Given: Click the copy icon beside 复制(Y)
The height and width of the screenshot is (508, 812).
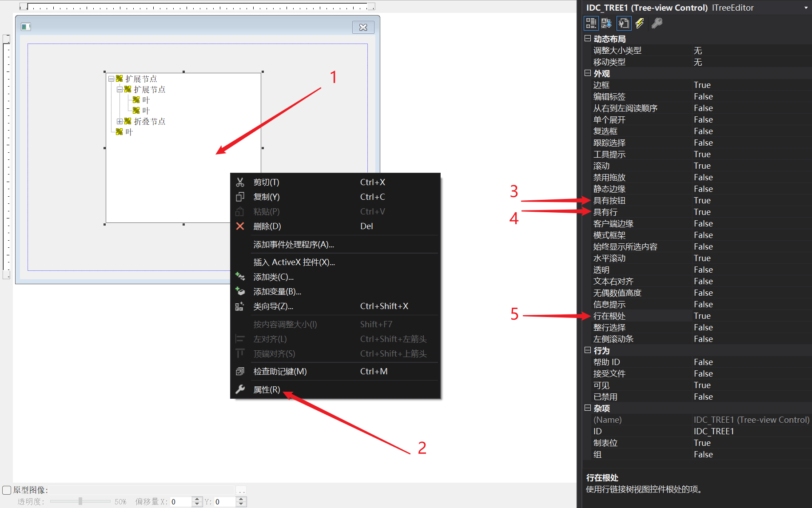Looking at the screenshot, I should 240,197.
